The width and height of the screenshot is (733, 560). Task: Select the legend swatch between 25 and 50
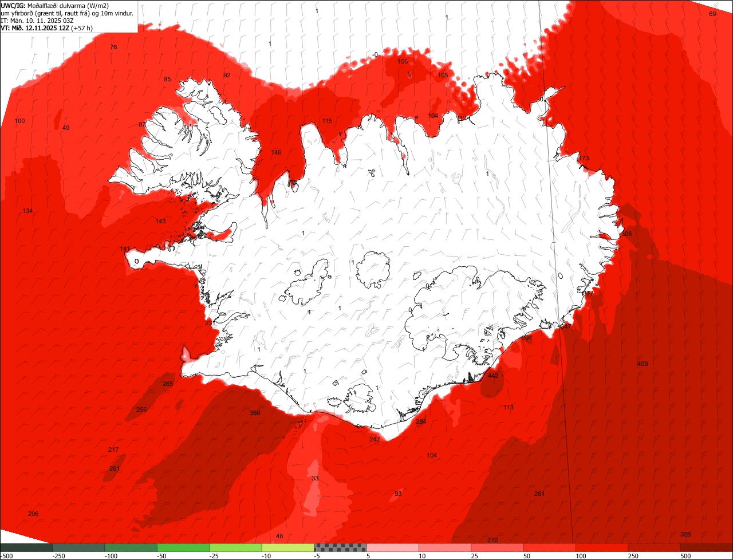(x=498, y=547)
